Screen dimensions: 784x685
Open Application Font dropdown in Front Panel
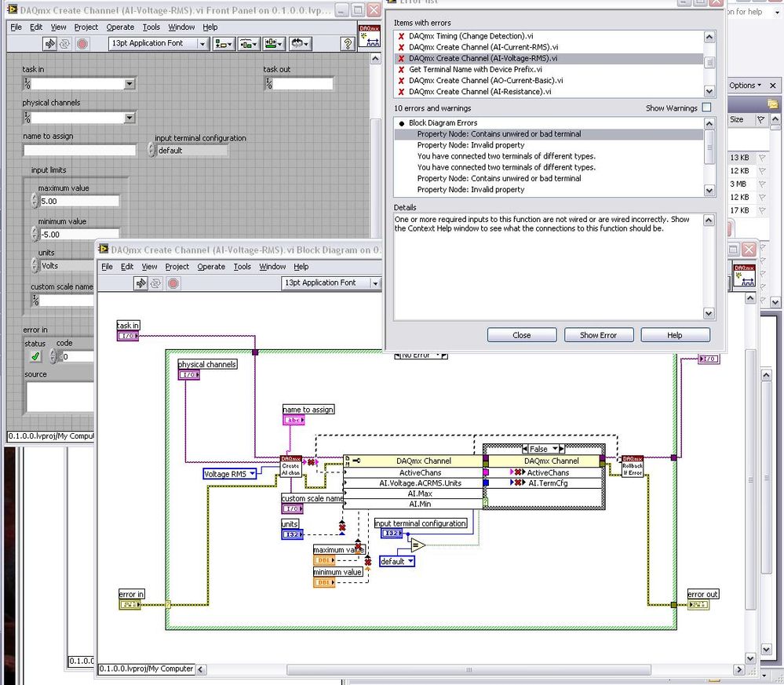(202, 43)
